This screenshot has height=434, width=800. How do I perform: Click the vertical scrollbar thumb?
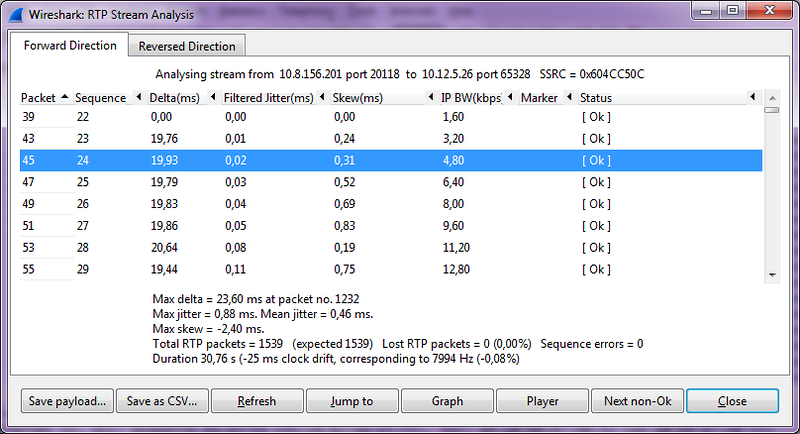tap(772, 110)
